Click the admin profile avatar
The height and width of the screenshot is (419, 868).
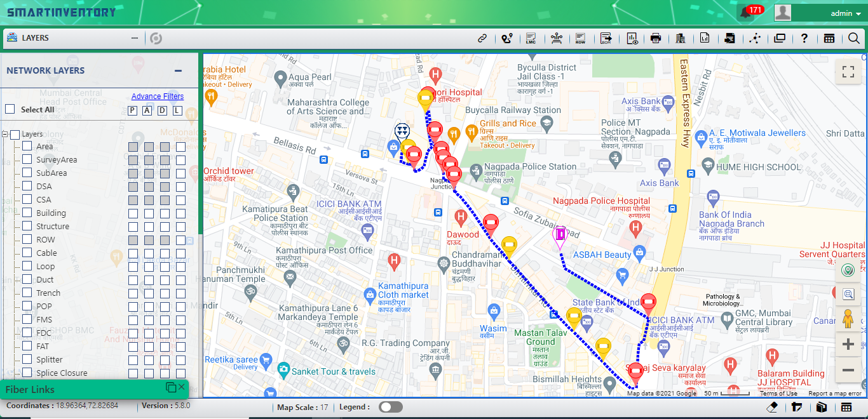783,13
